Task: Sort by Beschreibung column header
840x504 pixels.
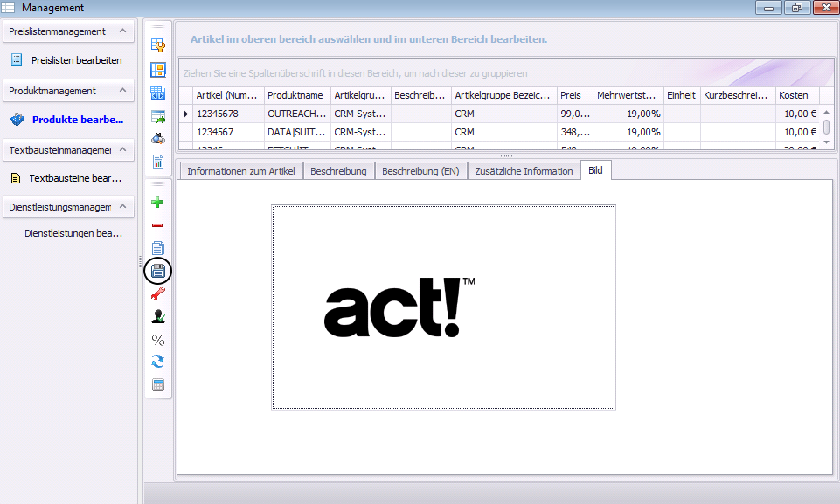Action: pos(421,95)
